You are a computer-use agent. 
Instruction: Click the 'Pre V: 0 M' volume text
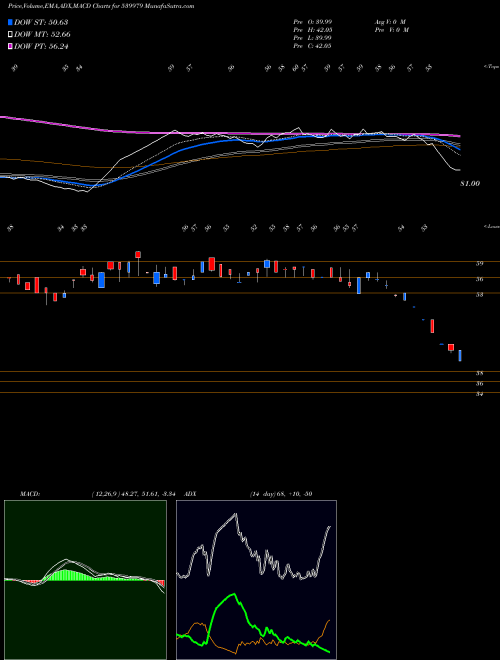[x=391, y=30]
